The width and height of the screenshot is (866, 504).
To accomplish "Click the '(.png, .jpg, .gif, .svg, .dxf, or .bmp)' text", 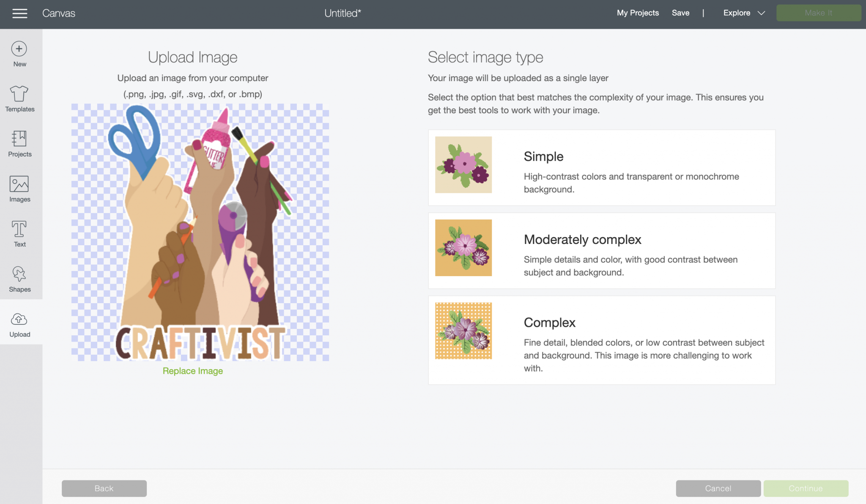I will 193,94.
